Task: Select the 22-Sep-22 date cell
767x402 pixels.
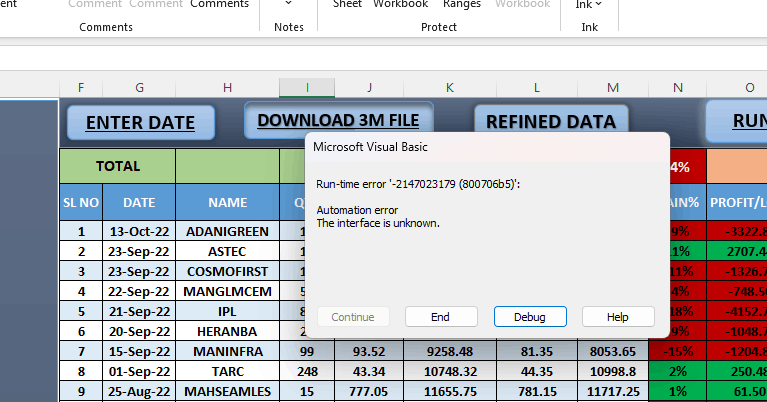Action: pyautogui.click(x=139, y=291)
